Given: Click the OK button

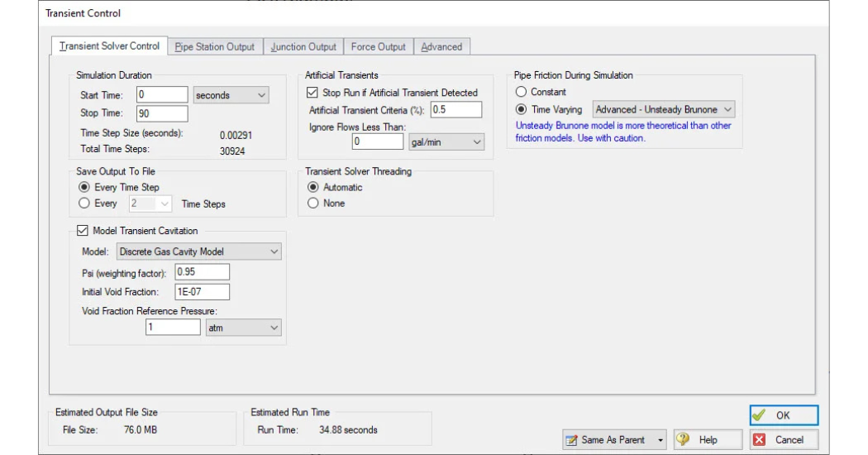Looking at the screenshot, I should point(784,415).
